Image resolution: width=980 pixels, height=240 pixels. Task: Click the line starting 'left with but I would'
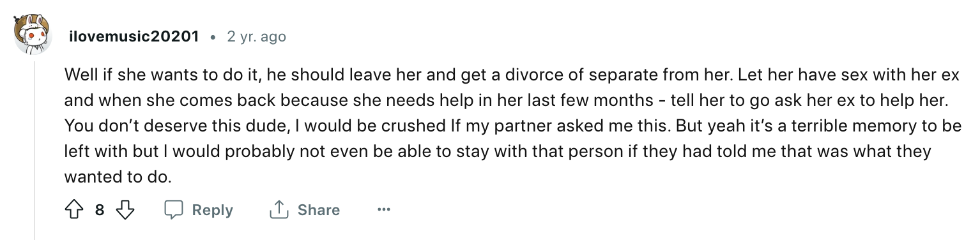click(498, 152)
